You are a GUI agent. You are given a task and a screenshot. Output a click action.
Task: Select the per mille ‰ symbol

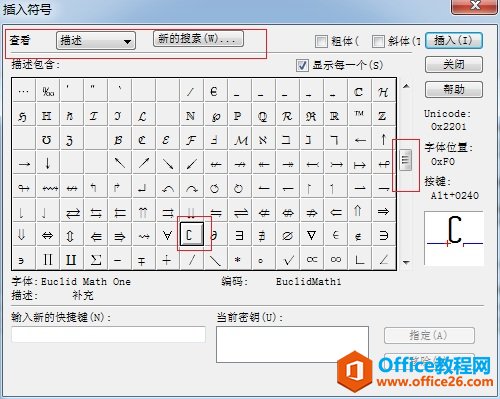(x=48, y=91)
